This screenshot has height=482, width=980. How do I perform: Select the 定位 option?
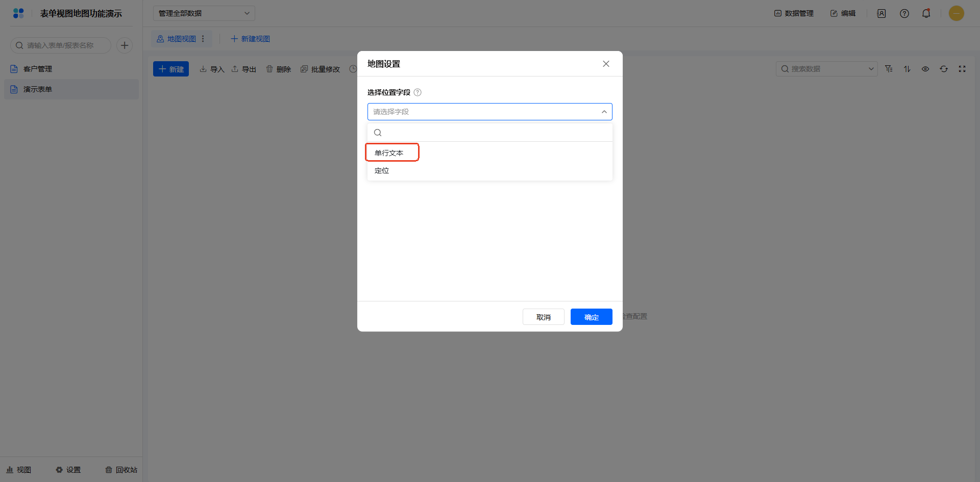[382, 170]
